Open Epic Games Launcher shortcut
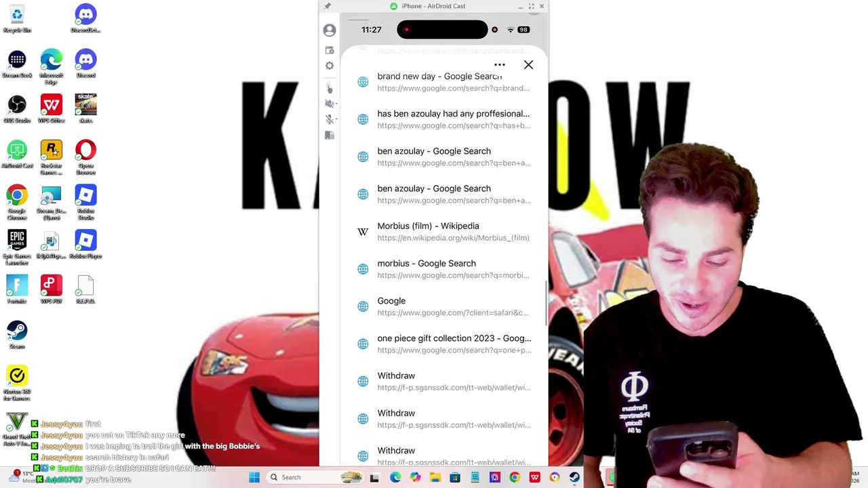868x488 pixels. 17,247
